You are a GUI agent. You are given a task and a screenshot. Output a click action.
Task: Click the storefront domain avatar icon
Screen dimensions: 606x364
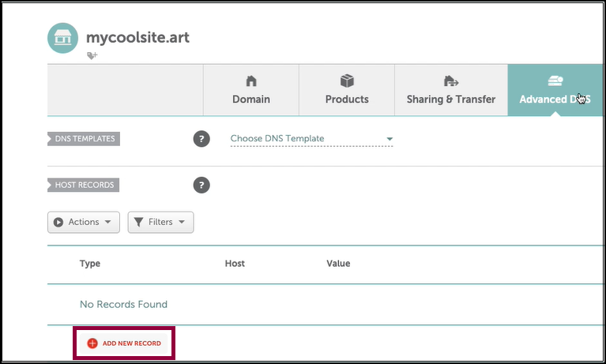pos(62,38)
